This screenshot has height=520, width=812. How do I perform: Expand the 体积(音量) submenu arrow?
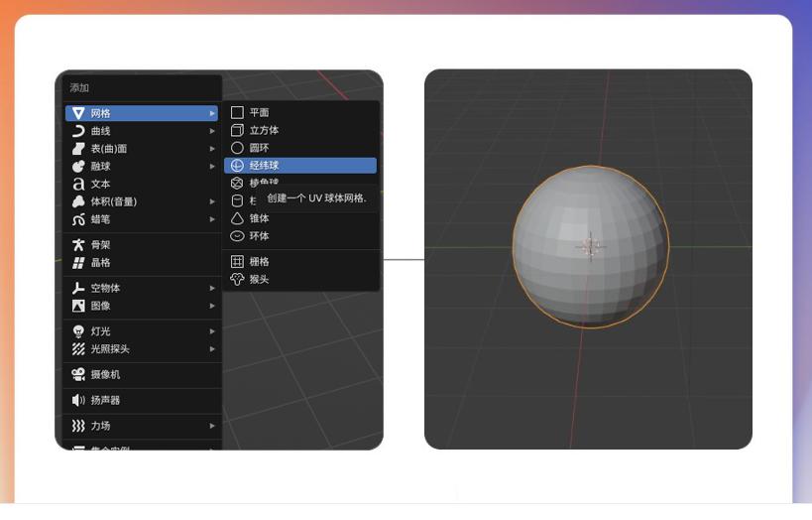(212, 201)
